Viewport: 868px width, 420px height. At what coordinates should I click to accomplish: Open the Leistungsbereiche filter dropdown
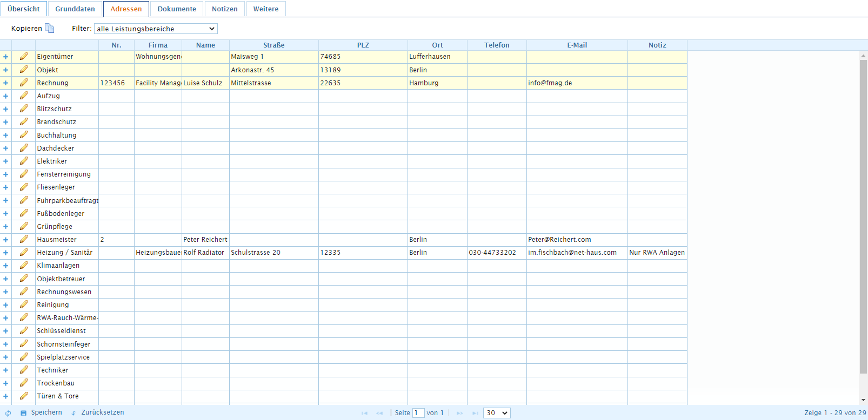156,29
